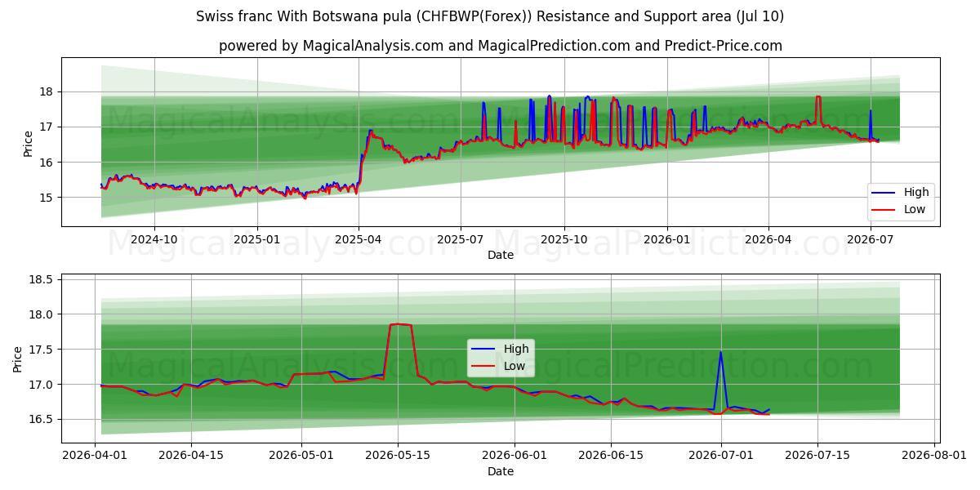Click the '2026-07' tick label
This screenshot has height=490, width=980.
[871, 239]
